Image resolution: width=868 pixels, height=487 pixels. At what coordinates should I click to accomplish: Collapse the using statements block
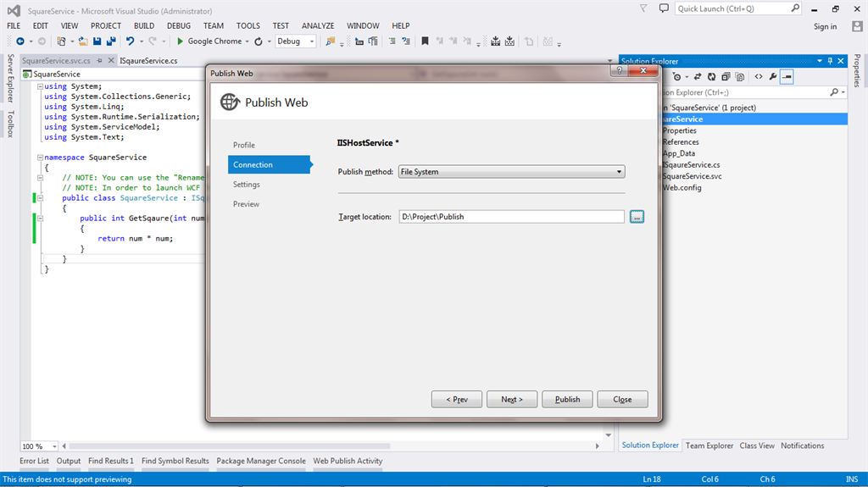point(41,86)
